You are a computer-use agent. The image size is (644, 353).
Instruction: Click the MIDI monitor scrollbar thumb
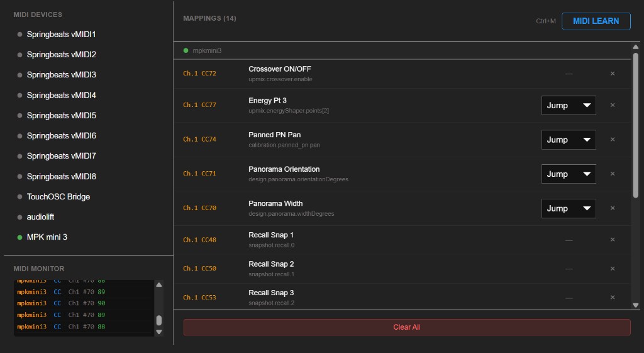click(159, 320)
